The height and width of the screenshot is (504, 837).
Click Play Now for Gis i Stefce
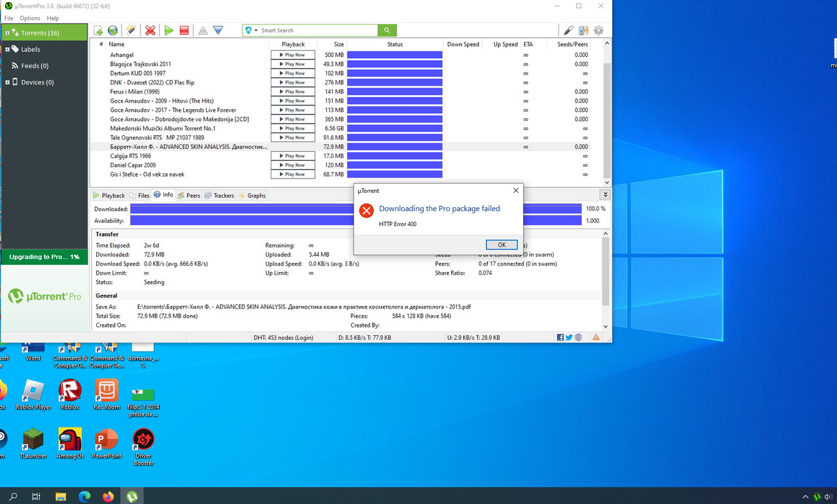[x=293, y=174]
